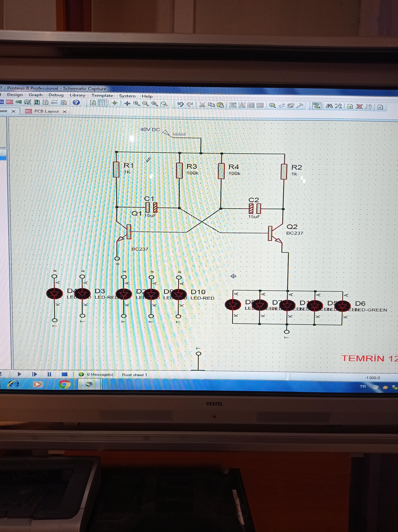Click the Exit to Parent Sheet icon

coord(368,107)
